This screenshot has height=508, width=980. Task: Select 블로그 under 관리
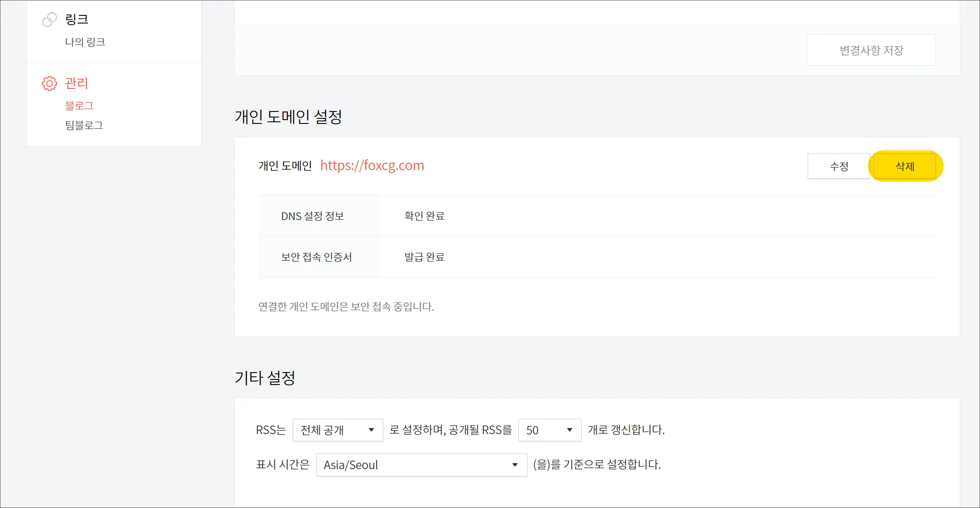click(x=79, y=106)
